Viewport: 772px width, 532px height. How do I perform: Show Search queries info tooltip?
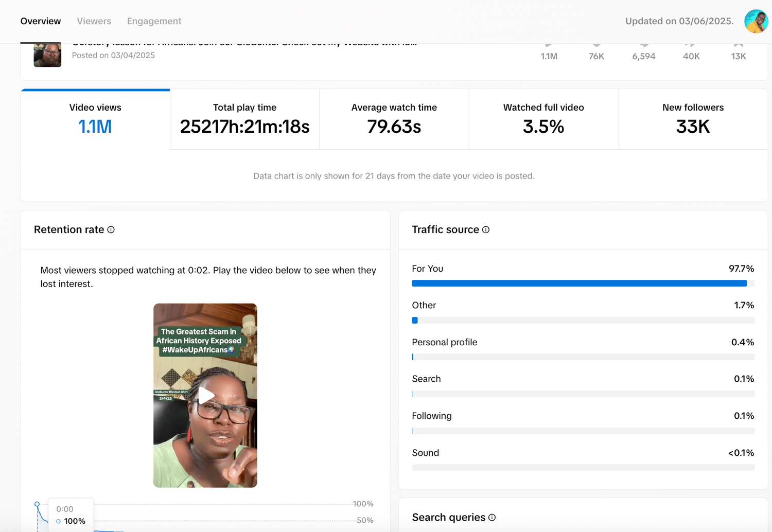(492, 518)
